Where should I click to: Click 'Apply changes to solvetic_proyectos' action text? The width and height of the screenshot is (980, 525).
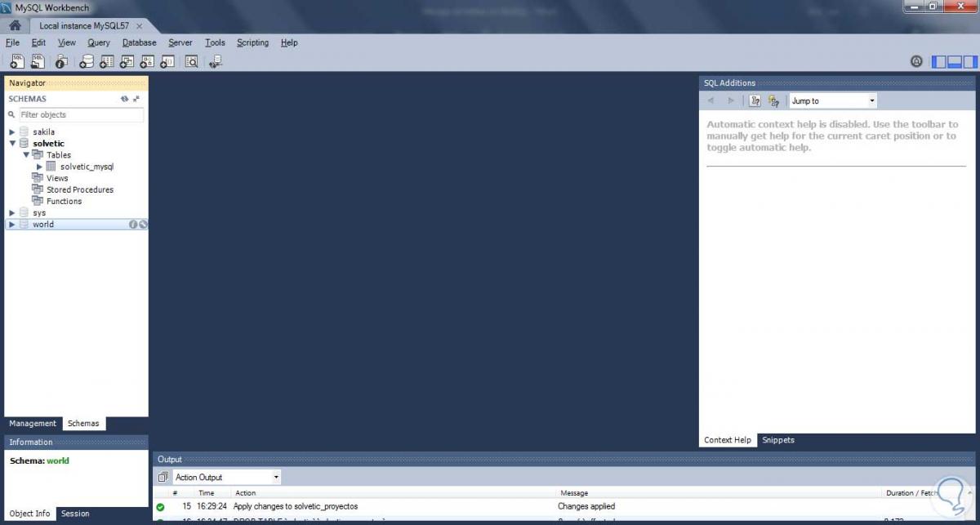tap(296, 506)
